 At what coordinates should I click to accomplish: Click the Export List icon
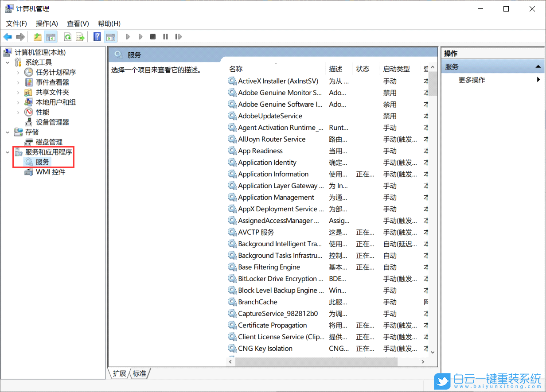[x=80, y=36]
